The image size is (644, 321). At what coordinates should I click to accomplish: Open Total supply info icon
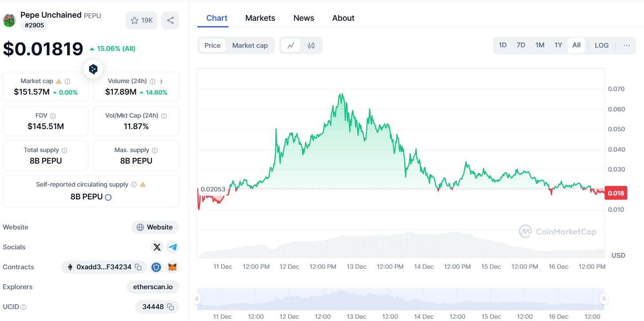pyautogui.click(x=64, y=150)
